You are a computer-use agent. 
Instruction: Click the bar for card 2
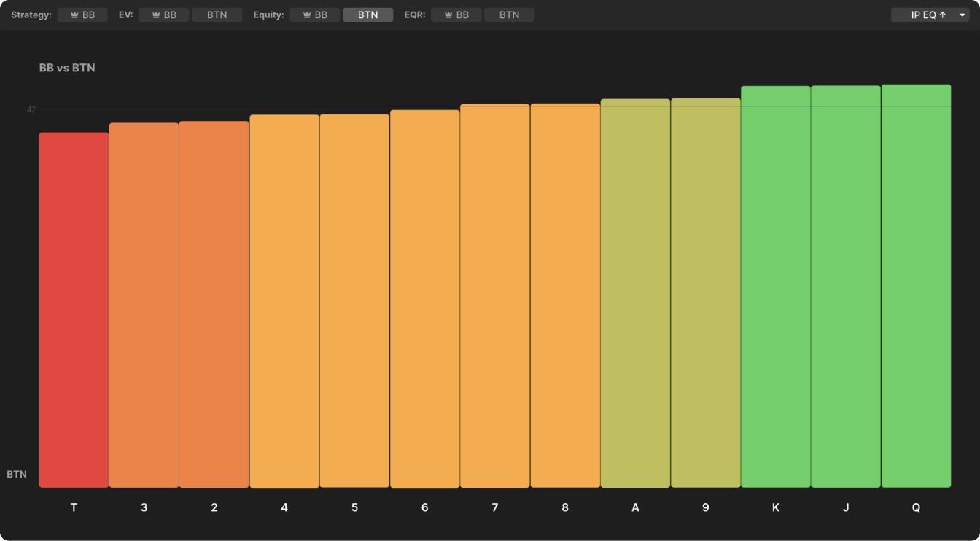214,304
